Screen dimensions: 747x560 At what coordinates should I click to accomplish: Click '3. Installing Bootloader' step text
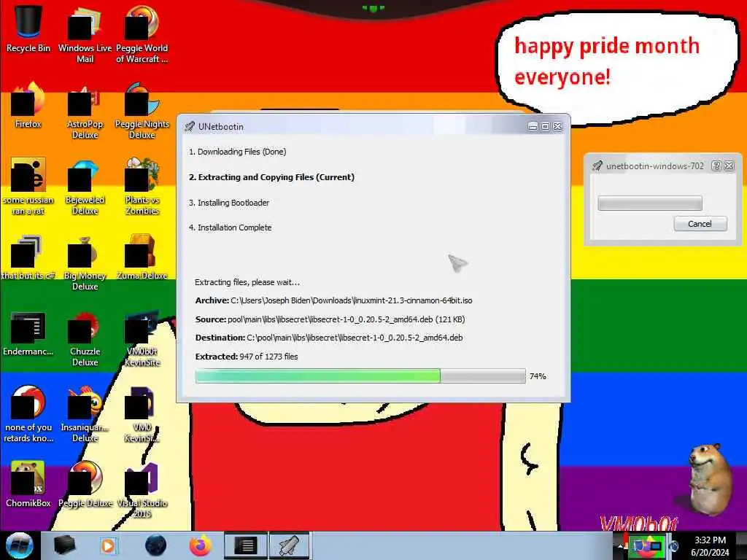[x=228, y=203]
